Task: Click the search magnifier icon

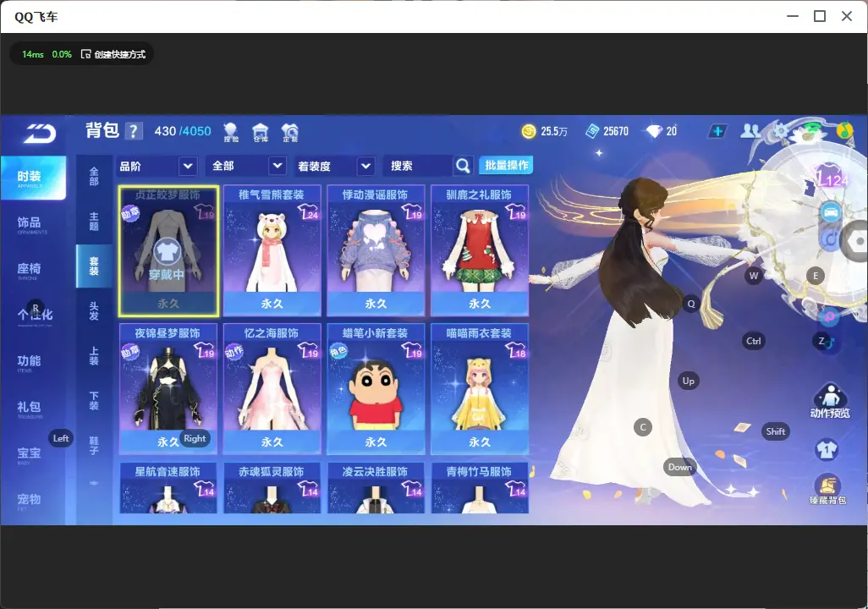Action: pyautogui.click(x=463, y=166)
